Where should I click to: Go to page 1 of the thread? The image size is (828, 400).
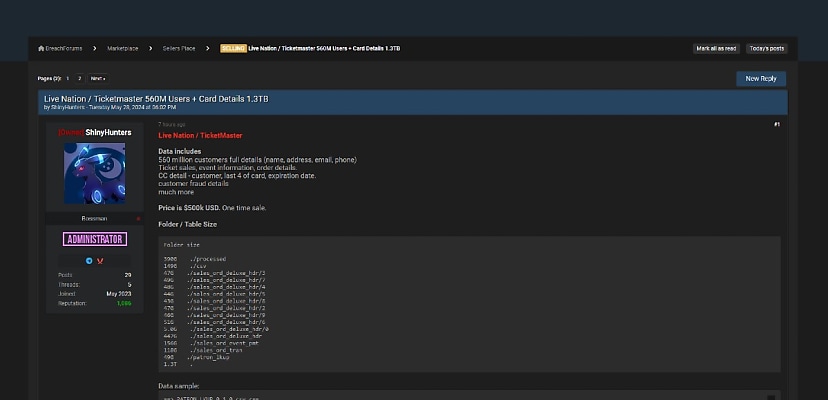click(68, 78)
